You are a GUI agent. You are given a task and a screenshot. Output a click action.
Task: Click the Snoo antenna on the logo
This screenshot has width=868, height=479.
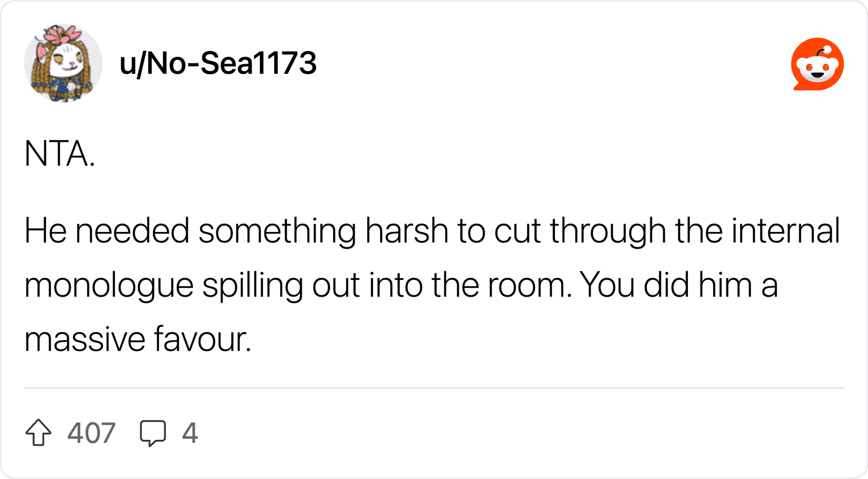tap(824, 51)
